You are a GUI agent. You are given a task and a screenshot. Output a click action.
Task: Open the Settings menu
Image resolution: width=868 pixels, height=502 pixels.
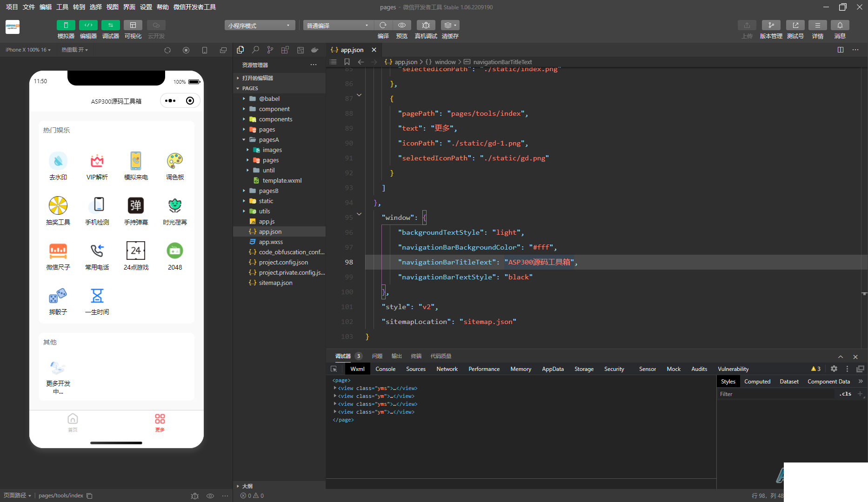point(146,7)
